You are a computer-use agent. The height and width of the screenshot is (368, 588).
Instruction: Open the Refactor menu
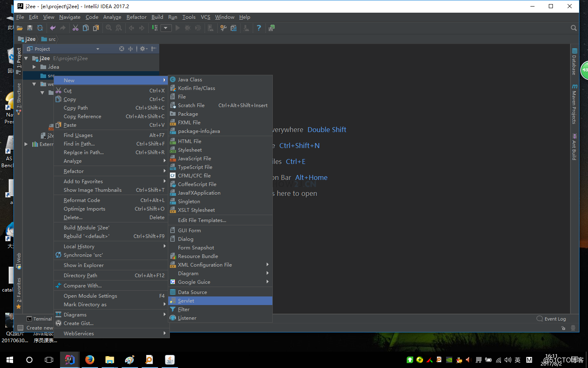point(136,17)
